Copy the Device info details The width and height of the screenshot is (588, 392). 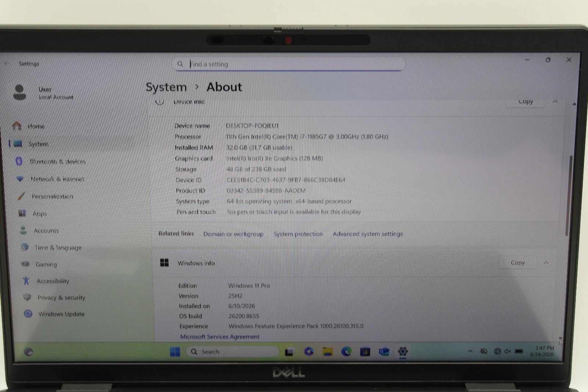click(526, 102)
